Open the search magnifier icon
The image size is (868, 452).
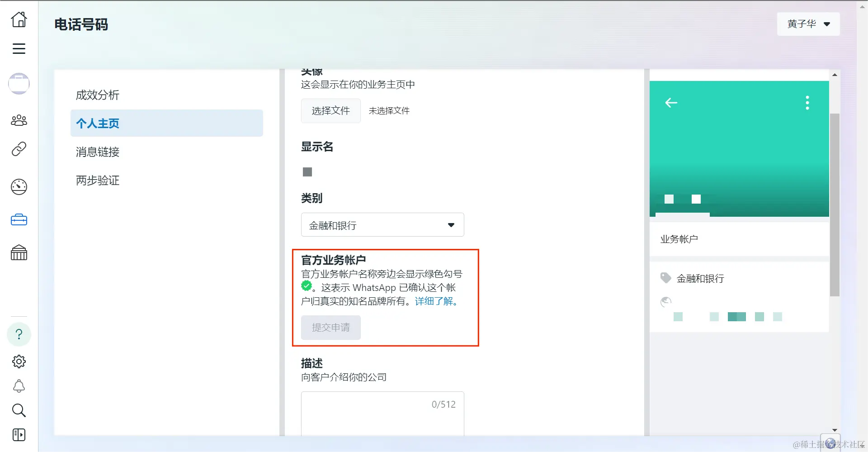pos(19,410)
